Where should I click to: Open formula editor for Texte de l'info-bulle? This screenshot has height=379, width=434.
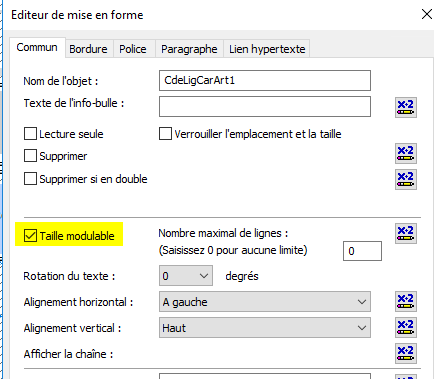[406, 107]
